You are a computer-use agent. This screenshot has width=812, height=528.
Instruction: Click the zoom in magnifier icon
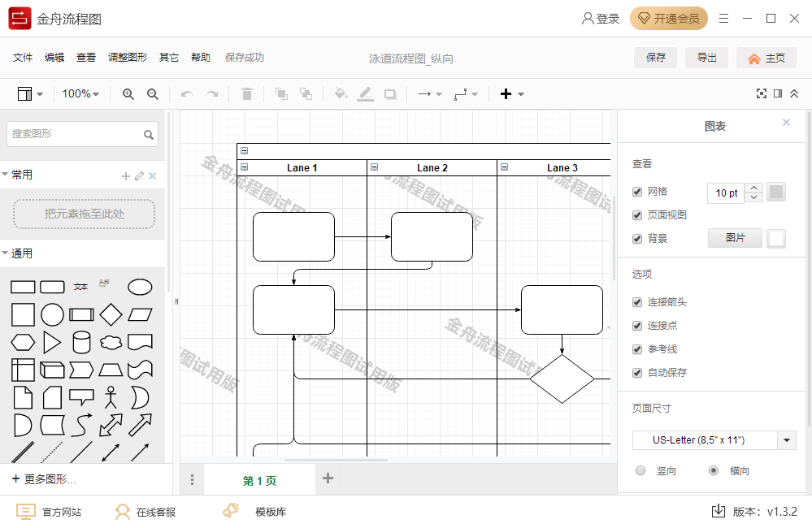(128, 94)
